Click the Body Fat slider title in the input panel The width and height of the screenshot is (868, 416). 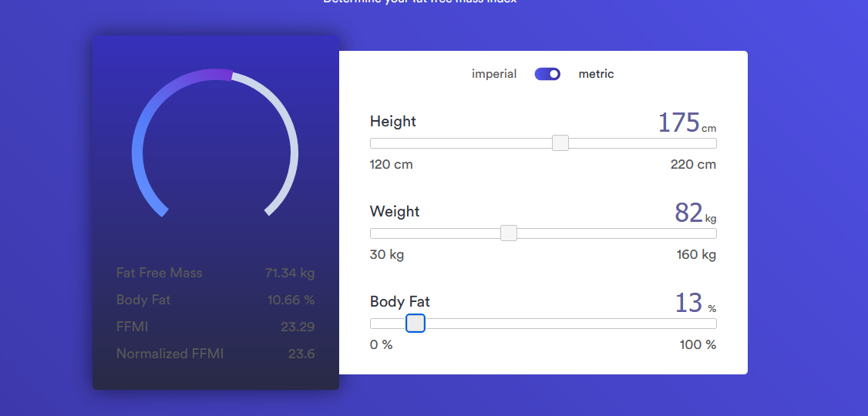pyautogui.click(x=399, y=301)
